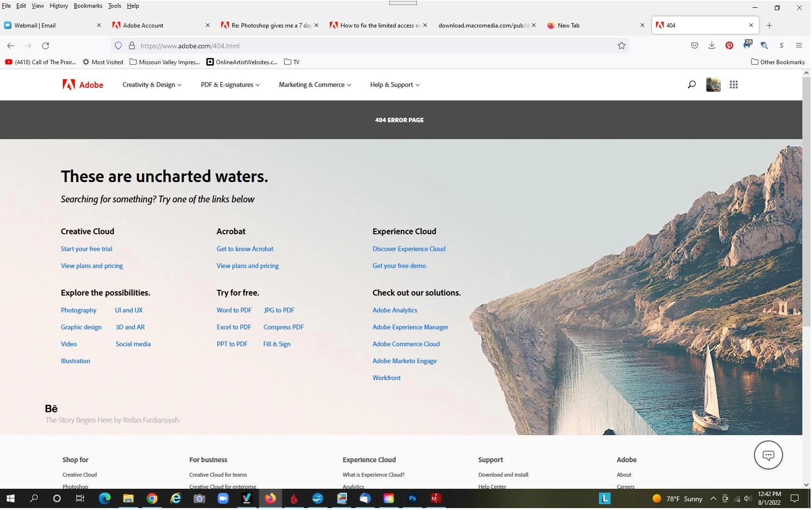Open the Missouri Valley Impres... bookmark folder
Viewport: 812px width, 510px height.
tap(165, 62)
